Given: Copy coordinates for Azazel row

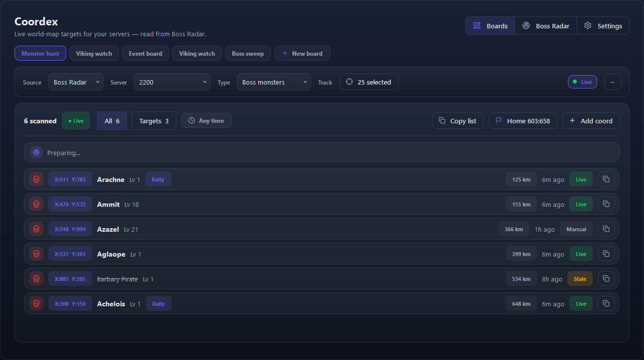Looking at the screenshot, I should tap(606, 229).
